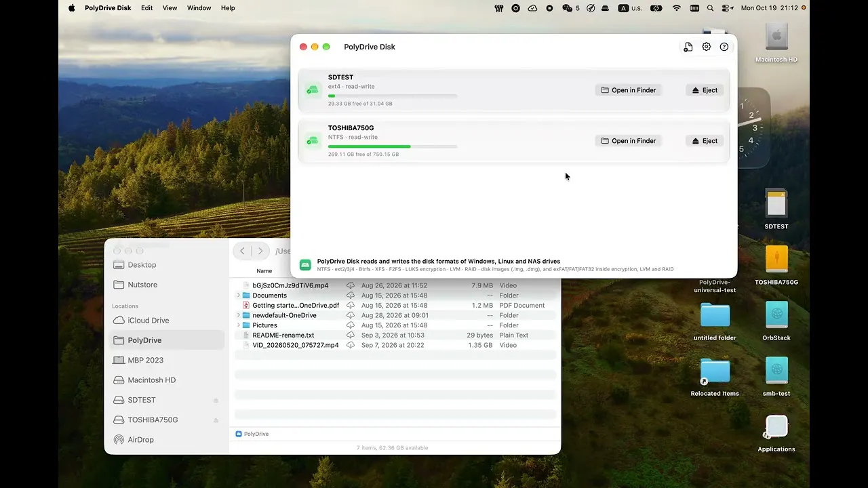Image resolution: width=868 pixels, height=488 pixels.
Task: Open PolyDrive Disk settings gear
Action: pyautogui.click(x=706, y=47)
